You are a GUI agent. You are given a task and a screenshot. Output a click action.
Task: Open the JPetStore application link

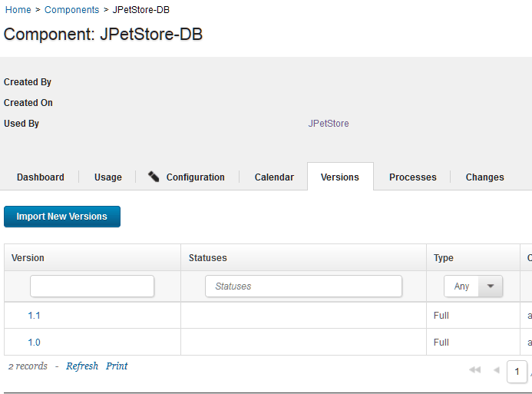point(329,124)
